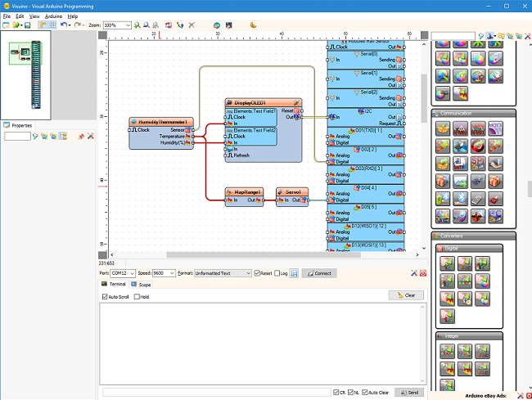Open the dropdown arrow beside the Open project icon
This screenshot has width=532, height=400.
(x=22, y=25)
